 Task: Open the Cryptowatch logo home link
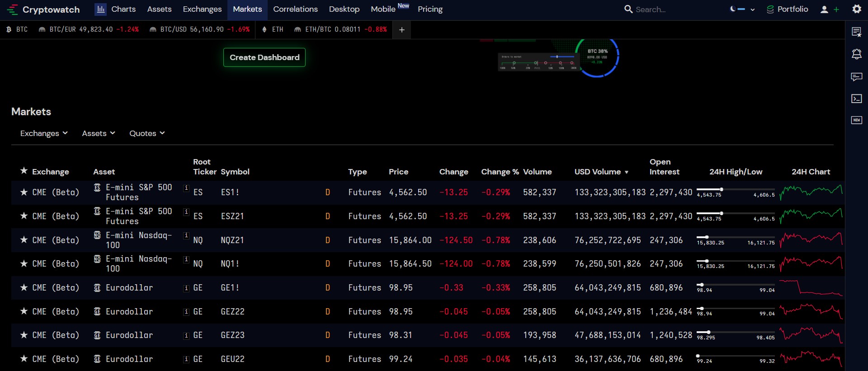(x=43, y=9)
